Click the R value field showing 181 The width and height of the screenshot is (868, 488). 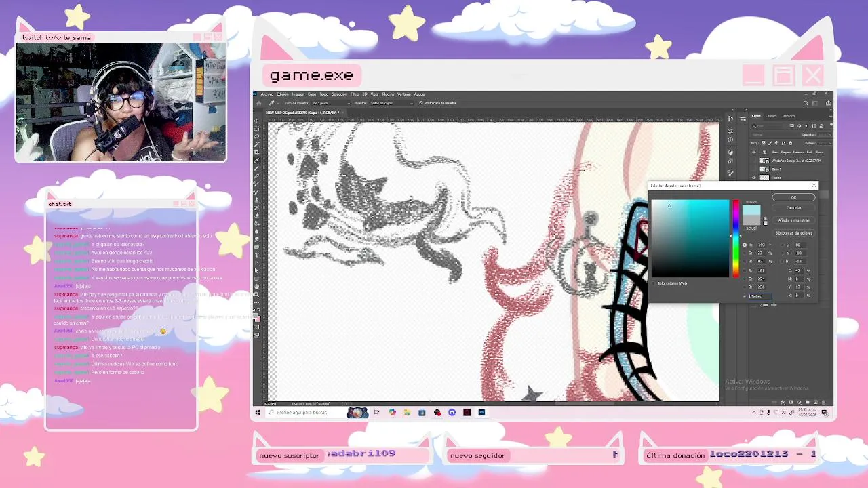point(762,270)
